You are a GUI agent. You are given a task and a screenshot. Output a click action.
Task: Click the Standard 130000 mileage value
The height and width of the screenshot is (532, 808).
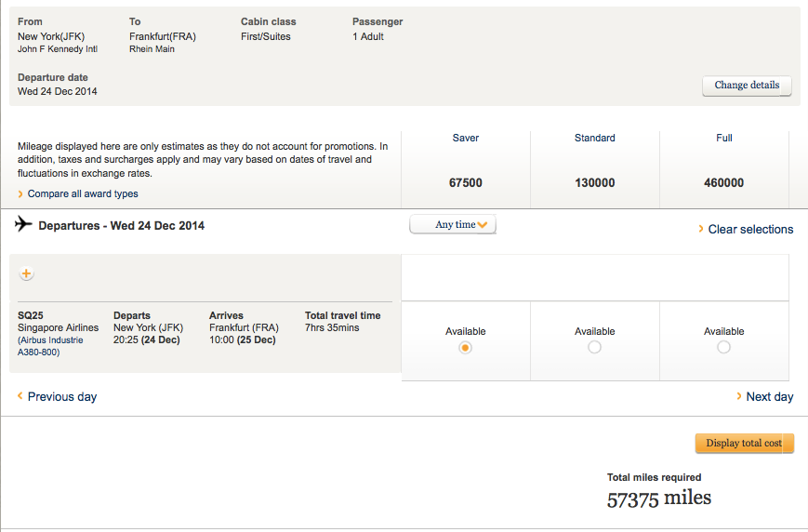click(x=594, y=183)
